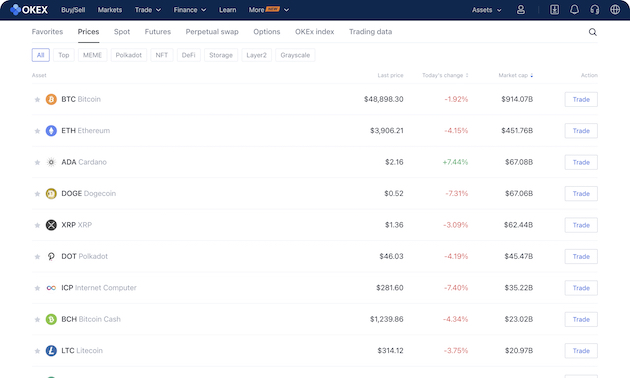Click the XRP coin icon
The width and height of the screenshot is (630, 378).
point(51,225)
